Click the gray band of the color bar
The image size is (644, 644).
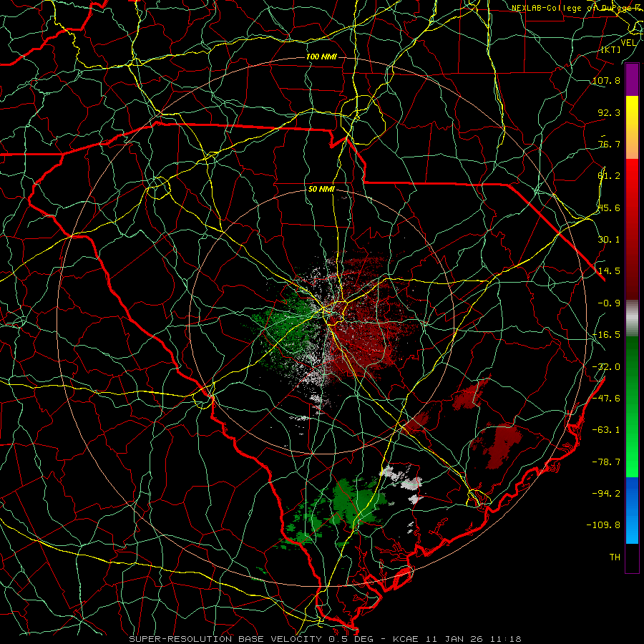pyautogui.click(x=632, y=318)
